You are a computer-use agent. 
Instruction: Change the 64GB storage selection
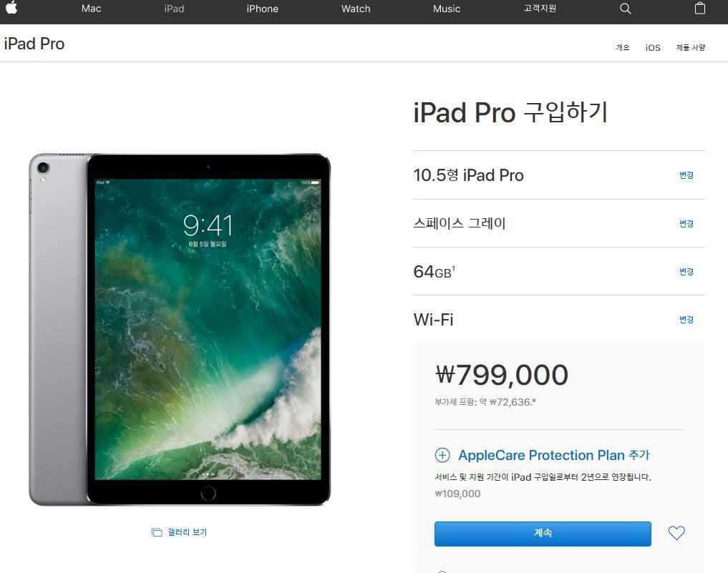click(686, 271)
